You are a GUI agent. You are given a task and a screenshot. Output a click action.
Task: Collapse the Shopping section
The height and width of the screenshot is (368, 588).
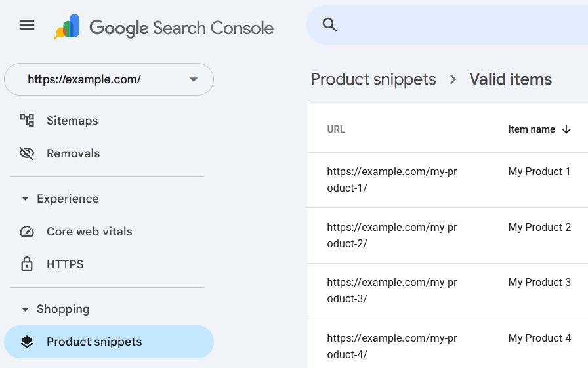25,310
